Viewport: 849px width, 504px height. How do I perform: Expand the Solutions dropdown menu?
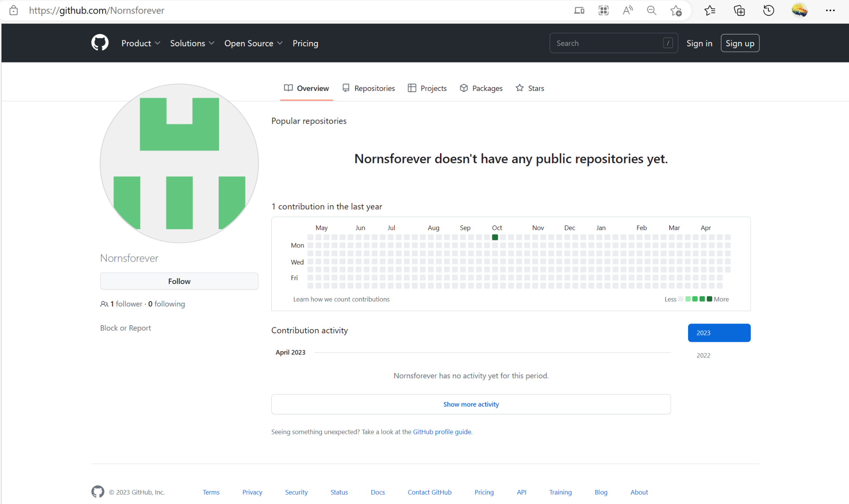pos(192,43)
